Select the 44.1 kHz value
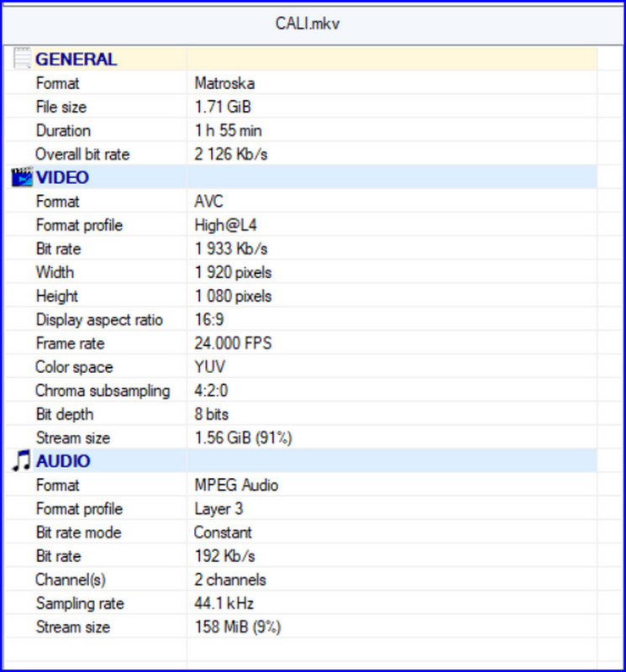This screenshot has height=672, width=626. (x=224, y=603)
